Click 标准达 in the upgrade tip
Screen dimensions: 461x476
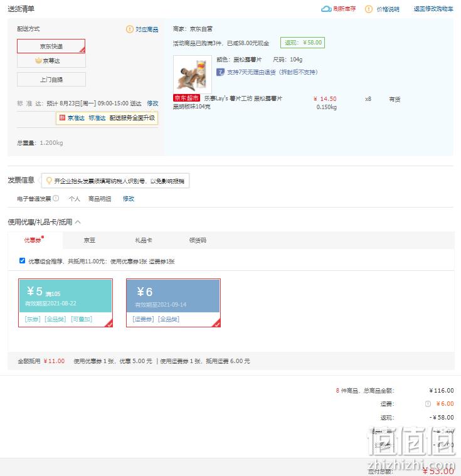click(97, 118)
